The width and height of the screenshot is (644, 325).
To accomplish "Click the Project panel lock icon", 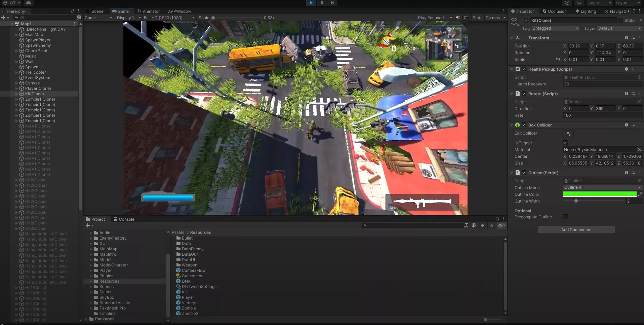I will pyautogui.click(x=497, y=219).
